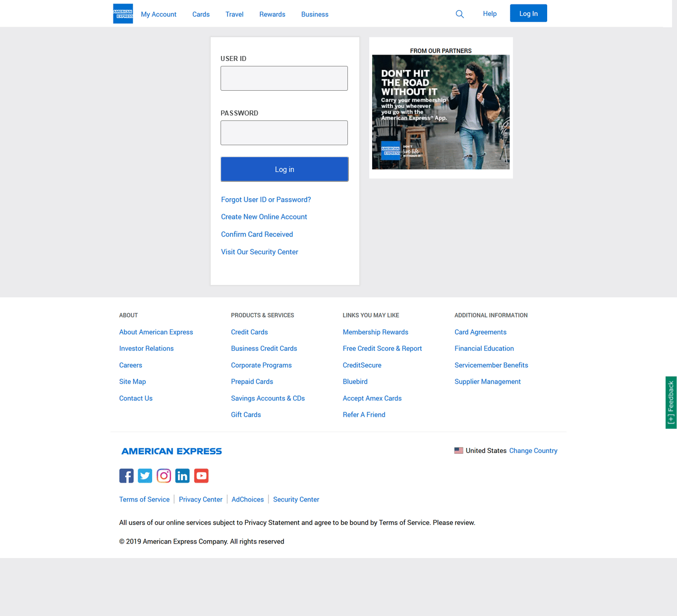This screenshot has height=616, width=677.
Task: Open the LinkedIn social icon
Action: click(182, 476)
